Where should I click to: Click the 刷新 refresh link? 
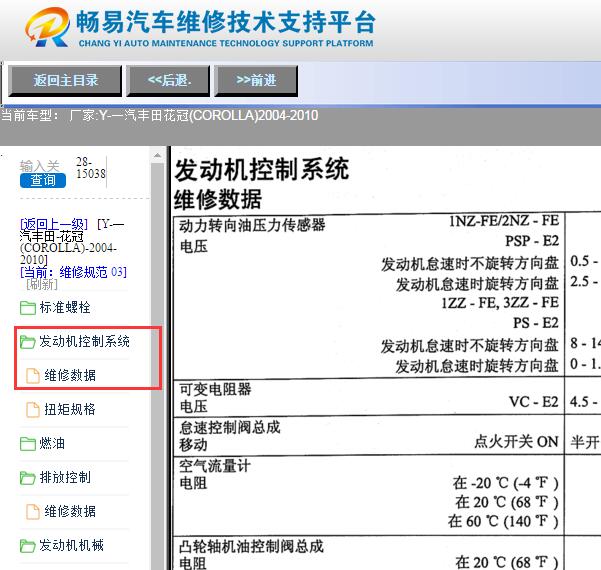[x=41, y=284]
